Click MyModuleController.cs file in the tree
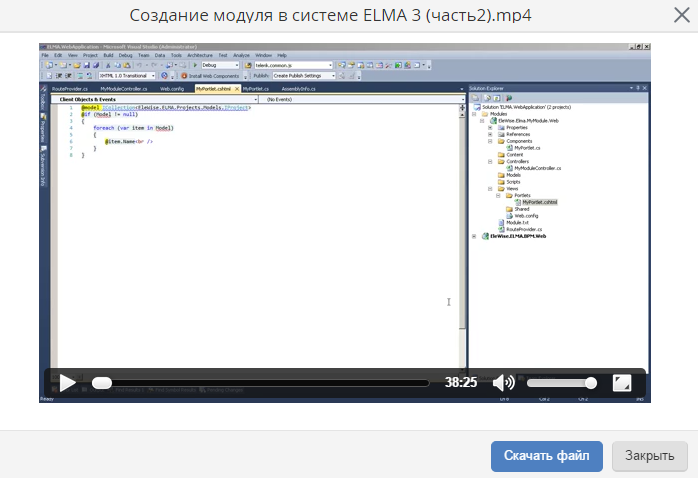The image size is (698, 478). [539, 168]
